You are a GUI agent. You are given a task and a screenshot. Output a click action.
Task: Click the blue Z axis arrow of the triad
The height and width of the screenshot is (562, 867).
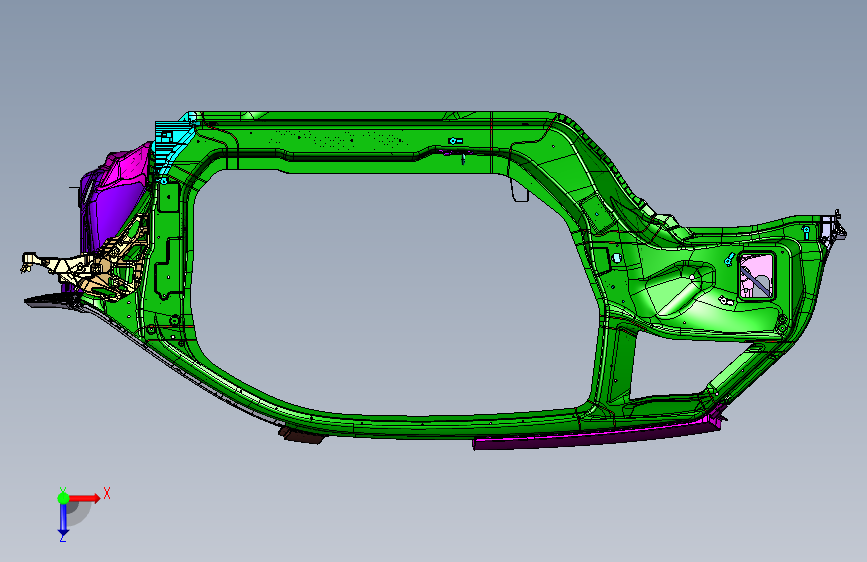tap(63, 519)
